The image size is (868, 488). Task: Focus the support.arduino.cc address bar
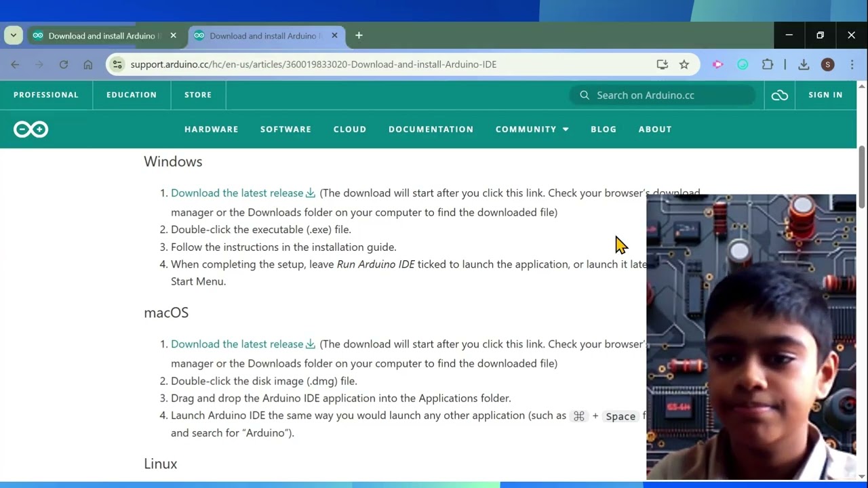coord(313,64)
